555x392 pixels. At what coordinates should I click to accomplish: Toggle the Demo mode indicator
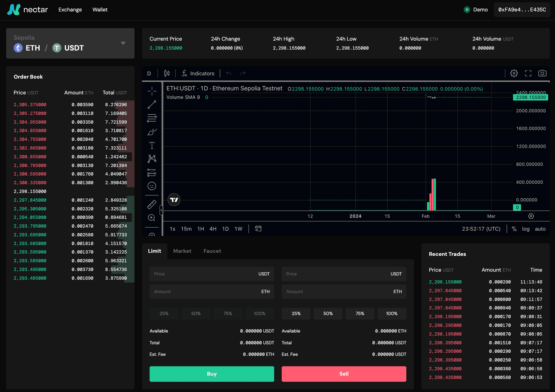click(476, 10)
